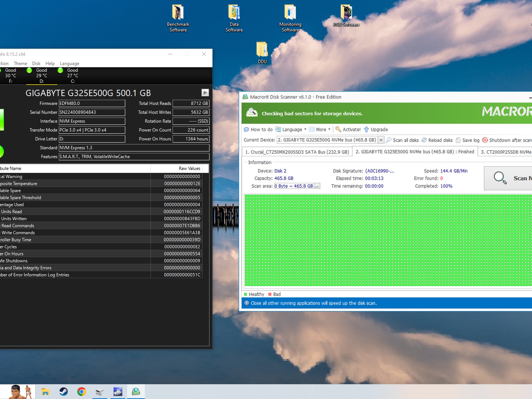Screen dimensions: 532x399
Task: Open File Explorer from the taskbar
Action: coord(45,391)
